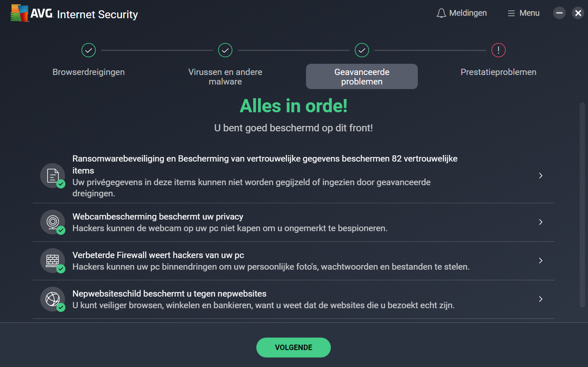Click the vertical scrollbar on the right
The width and height of the screenshot is (588, 367).
[x=582, y=205]
